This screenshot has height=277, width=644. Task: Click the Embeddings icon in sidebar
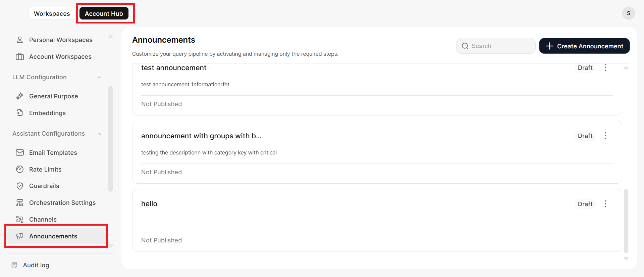[20, 113]
